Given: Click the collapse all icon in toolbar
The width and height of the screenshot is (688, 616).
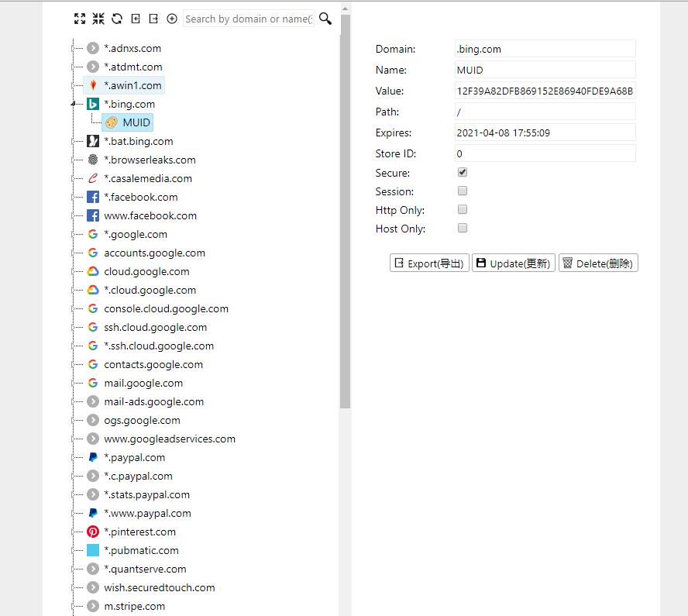Looking at the screenshot, I should pos(98,19).
